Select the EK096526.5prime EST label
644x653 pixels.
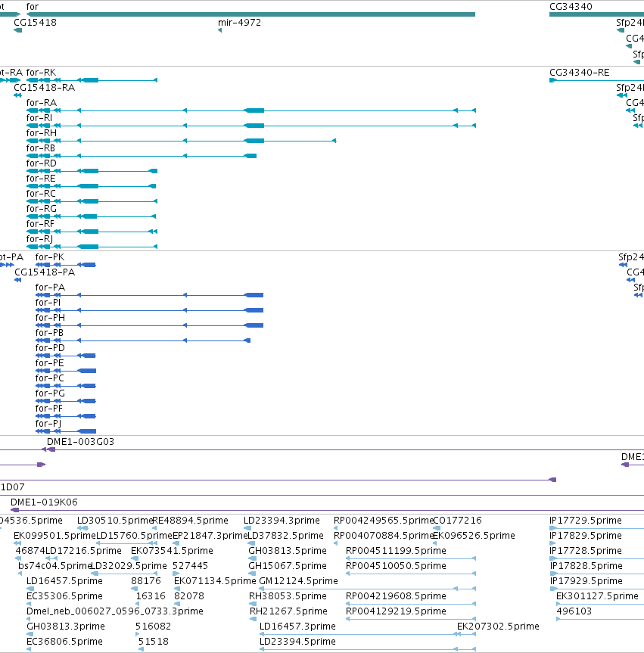[x=474, y=536]
